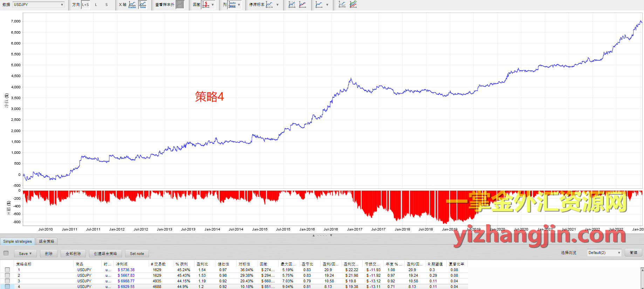644x289 pixels.
Task: Expand the toolbar 回撤 drawdown dropdown arrow
Action: pyautogui.click(x=213, y=5)
